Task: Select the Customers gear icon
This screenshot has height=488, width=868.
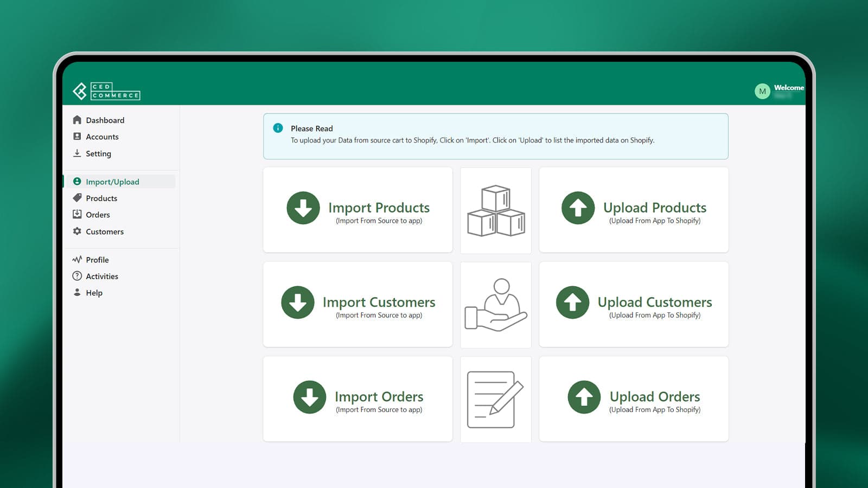Action: 77,232
